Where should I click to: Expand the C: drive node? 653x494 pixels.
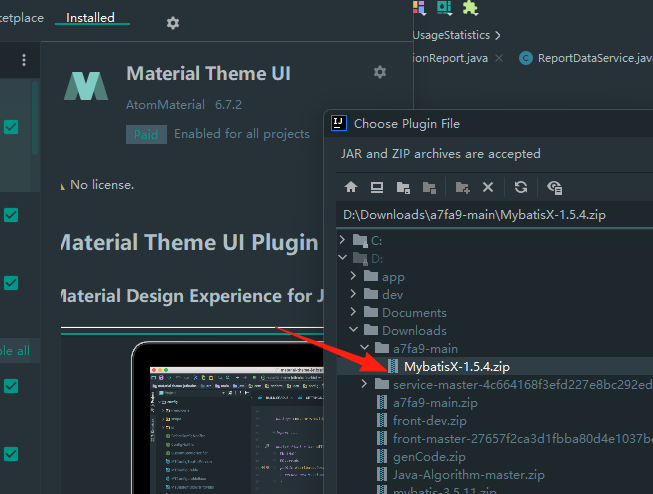click(342, 240)
